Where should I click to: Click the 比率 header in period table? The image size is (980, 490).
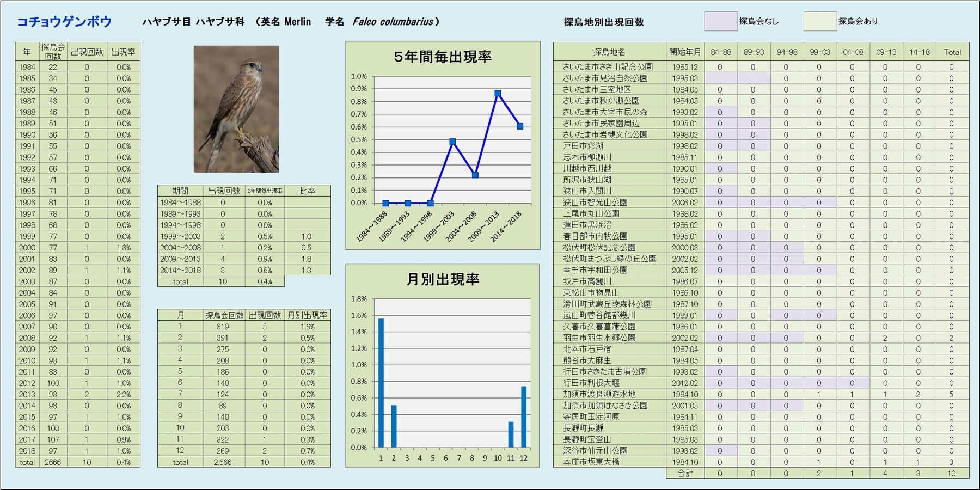tap(307, 191)
